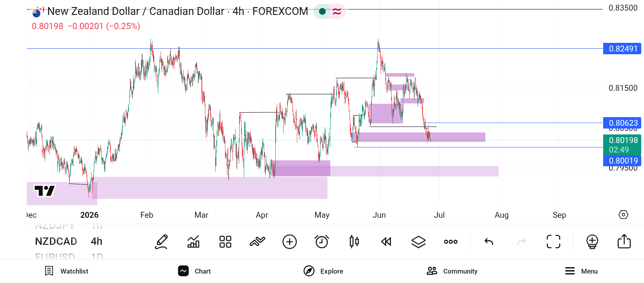This screenshot has height=283, width=644.
Task: Open the NZDCAD symbol selector
Action: point(56,241)
